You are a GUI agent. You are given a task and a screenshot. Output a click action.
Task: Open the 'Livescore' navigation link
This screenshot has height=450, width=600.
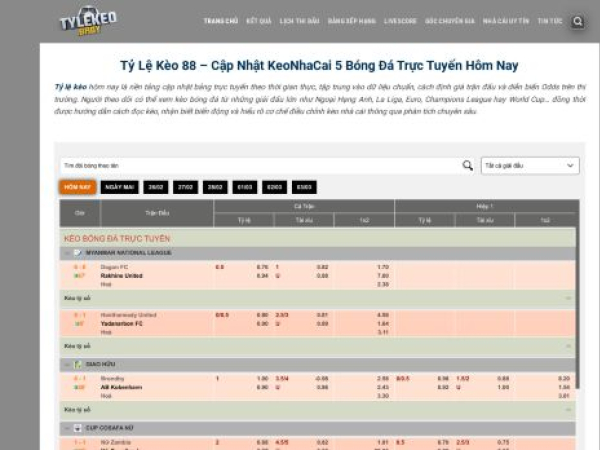(x=400, y=21)
